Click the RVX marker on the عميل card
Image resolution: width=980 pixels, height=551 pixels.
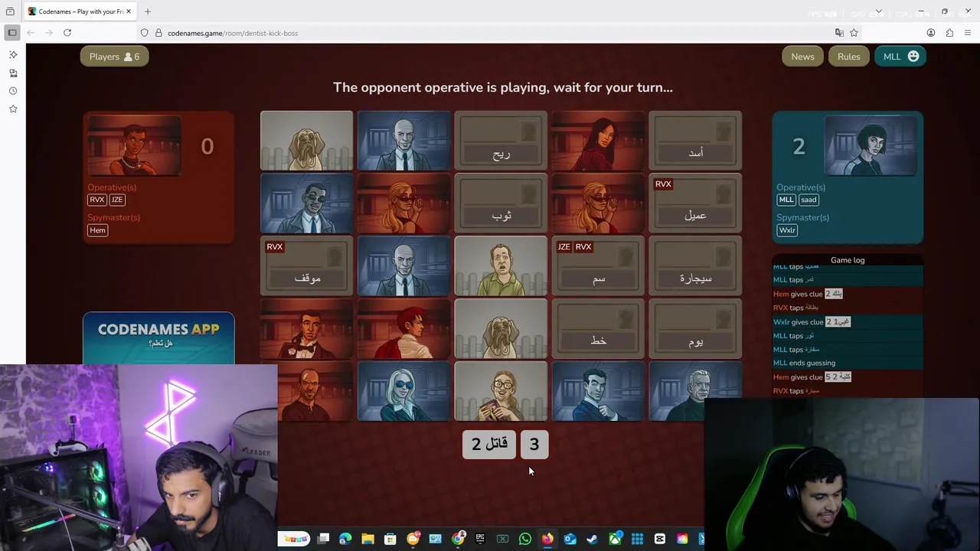point(663,184)
